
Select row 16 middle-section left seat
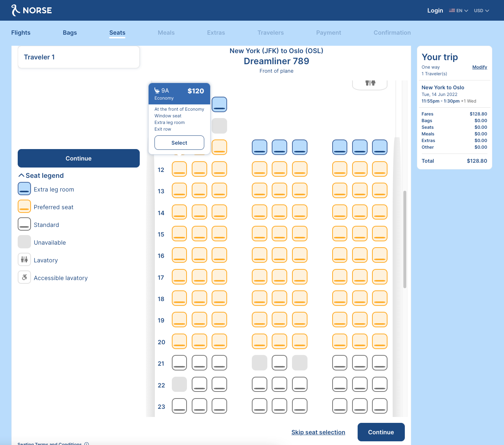(x=260, y=255)
